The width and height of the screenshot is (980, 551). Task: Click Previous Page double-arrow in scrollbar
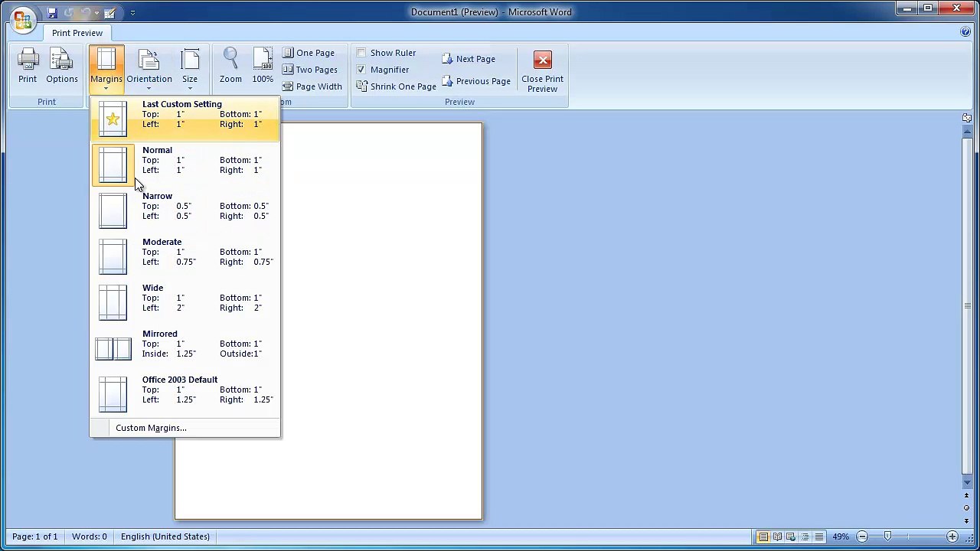coord(967,496)
